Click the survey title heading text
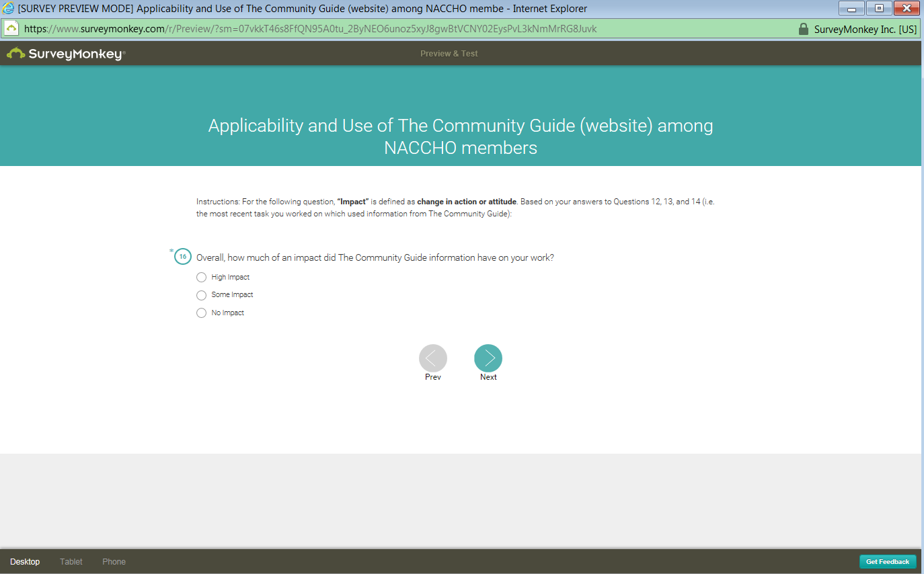924x574 pixels. (x=461, y=136)
